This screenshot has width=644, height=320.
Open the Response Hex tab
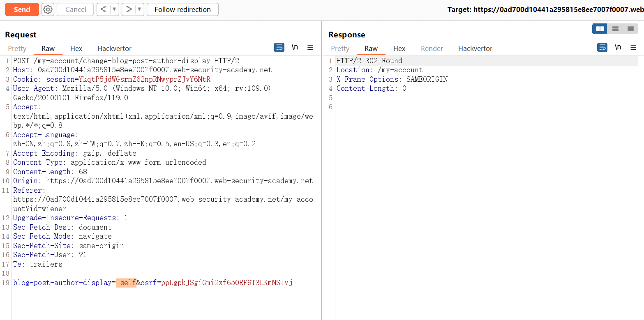click(x=399, y=48)
